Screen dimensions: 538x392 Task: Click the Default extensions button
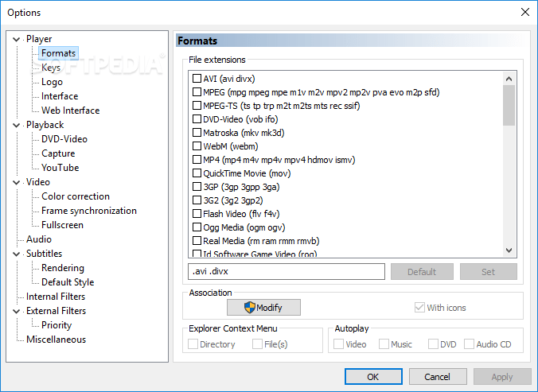click(x=422, y=272)
